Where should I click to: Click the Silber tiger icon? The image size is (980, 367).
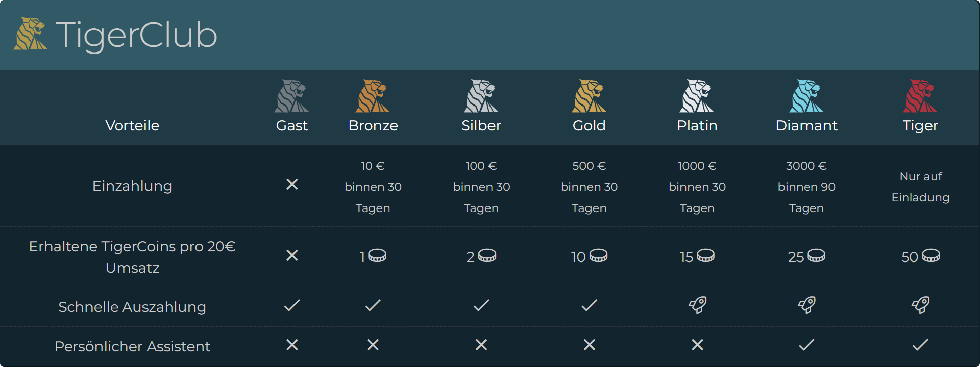tap(481, 96)
